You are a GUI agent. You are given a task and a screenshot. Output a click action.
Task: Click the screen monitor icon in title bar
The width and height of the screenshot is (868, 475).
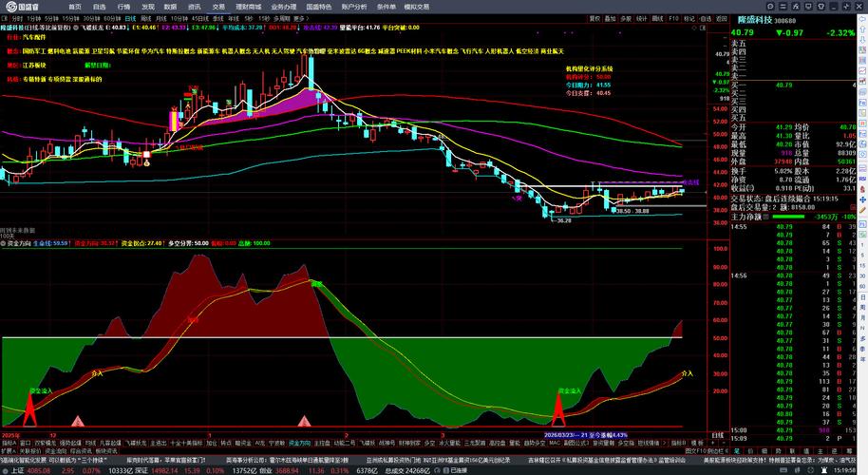[809, 6]
